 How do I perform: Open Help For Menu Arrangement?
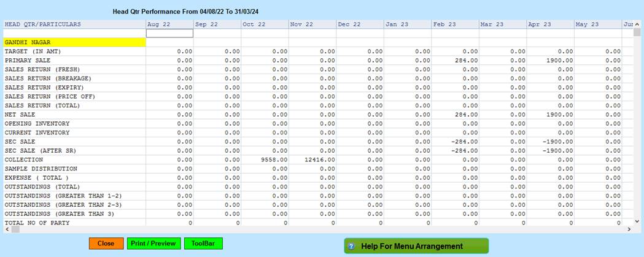pos(416,246)
